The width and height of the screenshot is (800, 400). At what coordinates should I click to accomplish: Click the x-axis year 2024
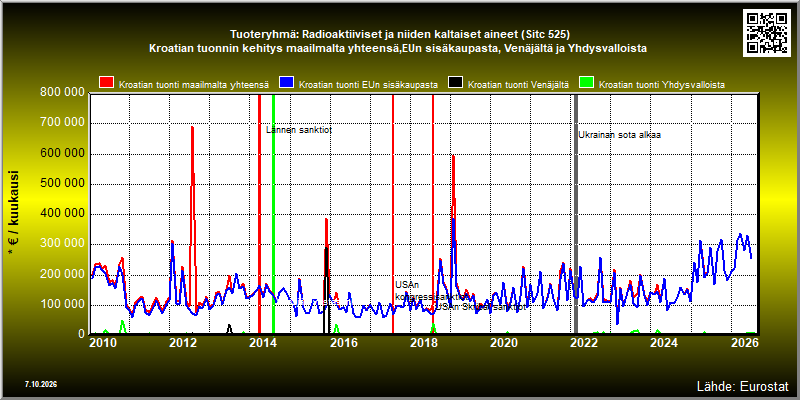664,342
